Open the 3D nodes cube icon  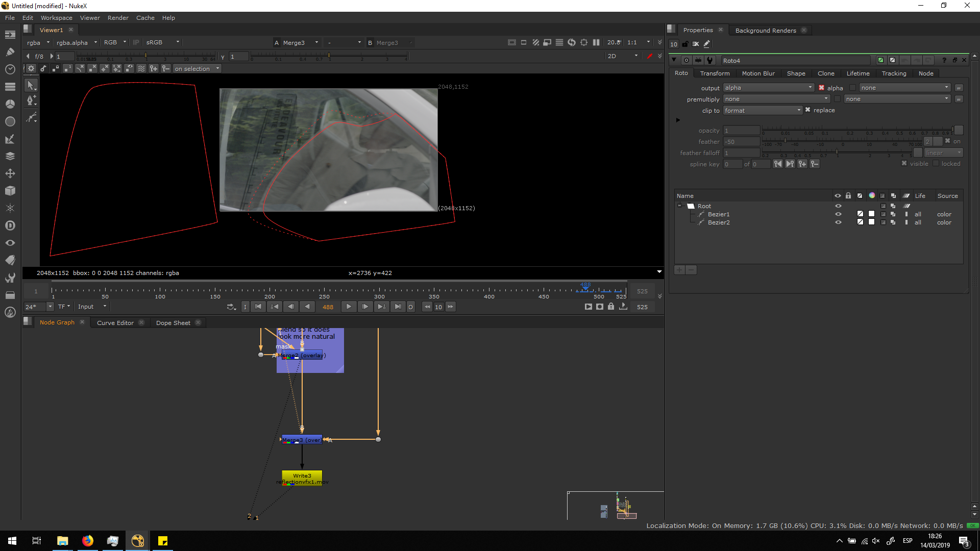click(10, 191)
